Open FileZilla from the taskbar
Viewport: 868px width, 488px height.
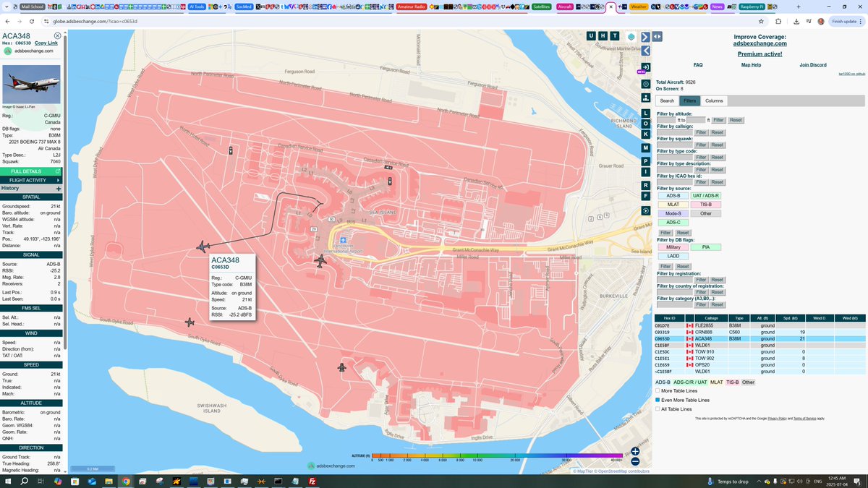[x=312, y=481]
